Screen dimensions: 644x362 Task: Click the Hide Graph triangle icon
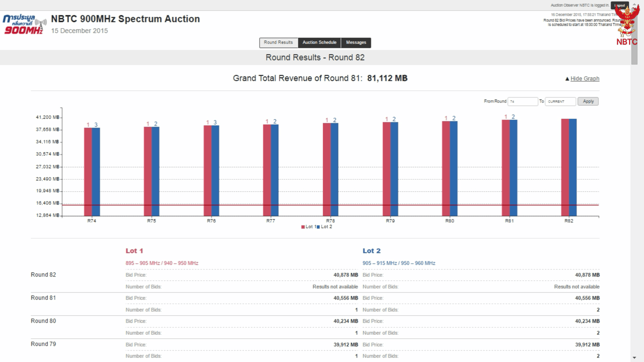point(567,79)
